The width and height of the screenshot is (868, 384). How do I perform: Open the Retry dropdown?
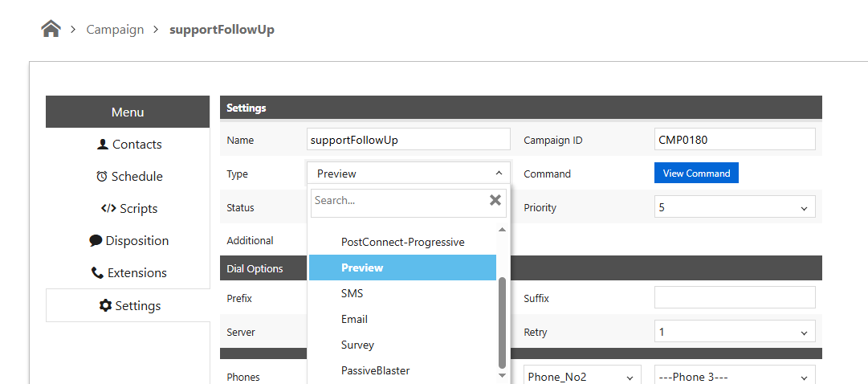[734, 332]
